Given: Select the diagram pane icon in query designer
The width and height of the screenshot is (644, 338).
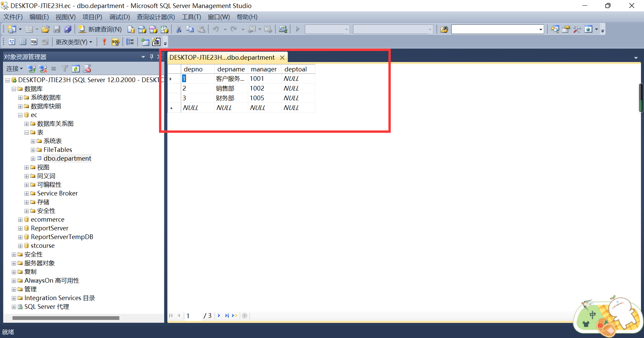Looking at the screenshot, I should [12, 42].
